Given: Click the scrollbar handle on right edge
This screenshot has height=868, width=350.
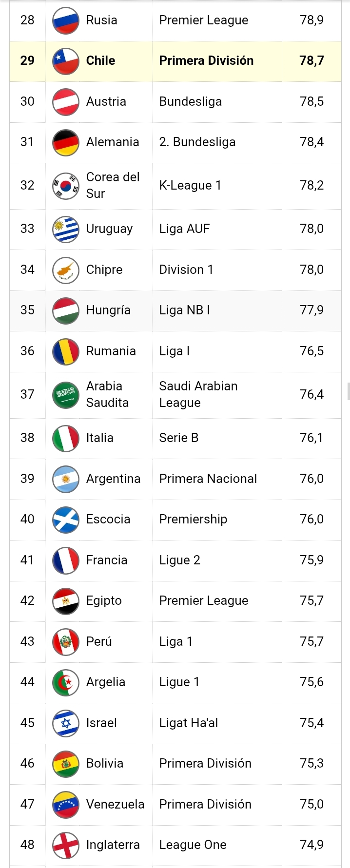Looking at the screenshot, I should click(x=348, y=391).
